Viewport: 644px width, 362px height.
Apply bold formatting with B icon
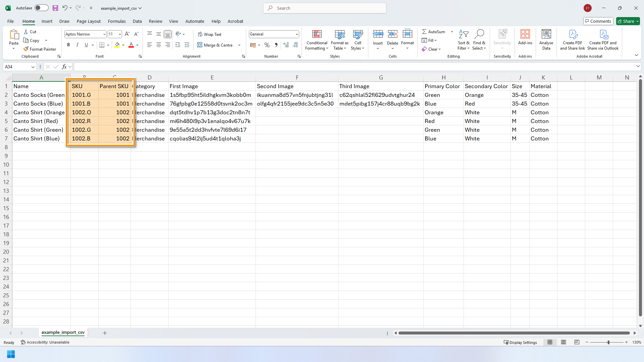[68, 45]
